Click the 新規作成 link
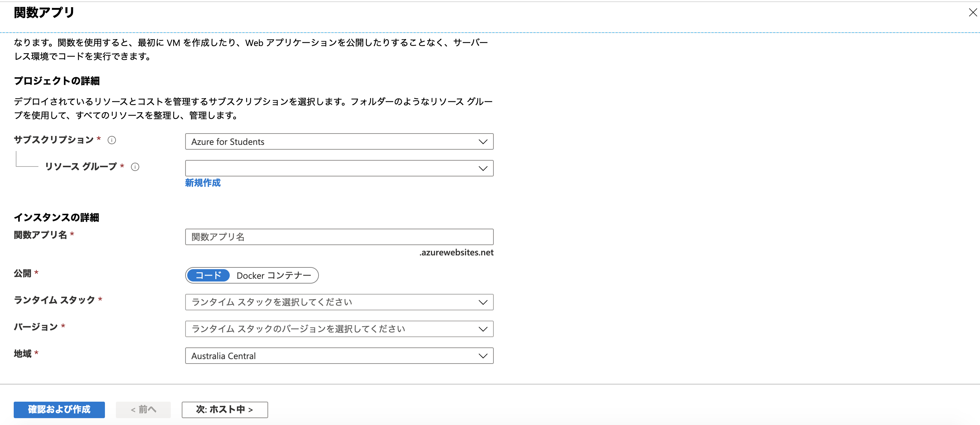This screenshot has width=980, height=425. coord(203,183)
